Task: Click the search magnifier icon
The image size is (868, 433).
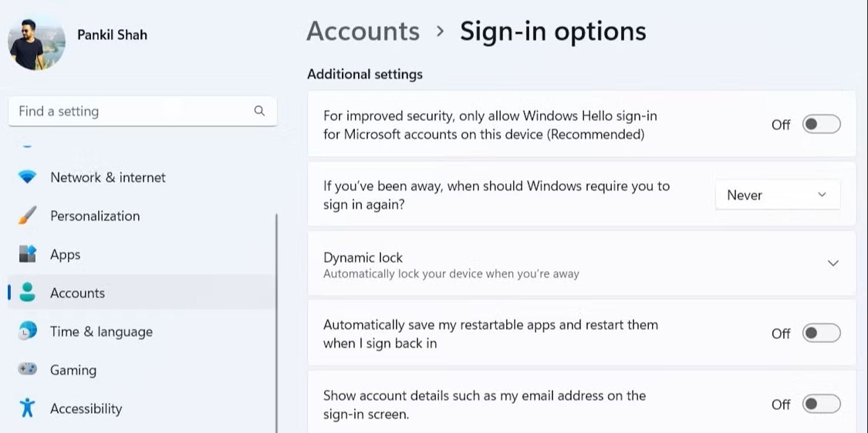Action: click(x=259, y=111)
